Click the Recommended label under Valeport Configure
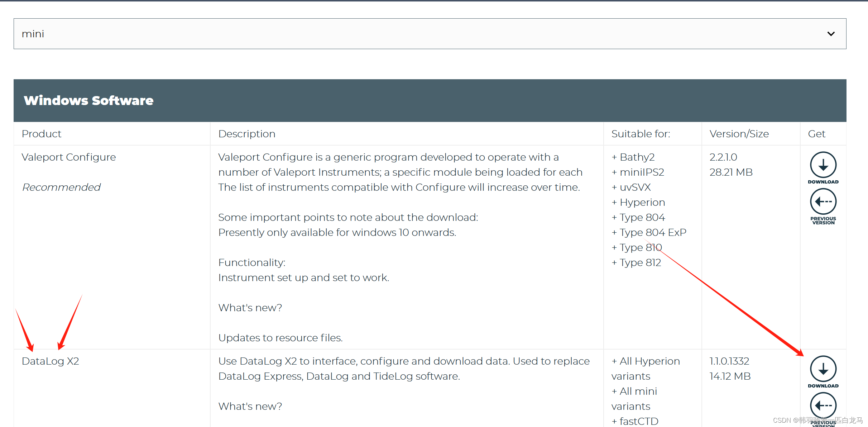Screen dimensions: 868x427 pyautogui.click(x=61, y=187)
